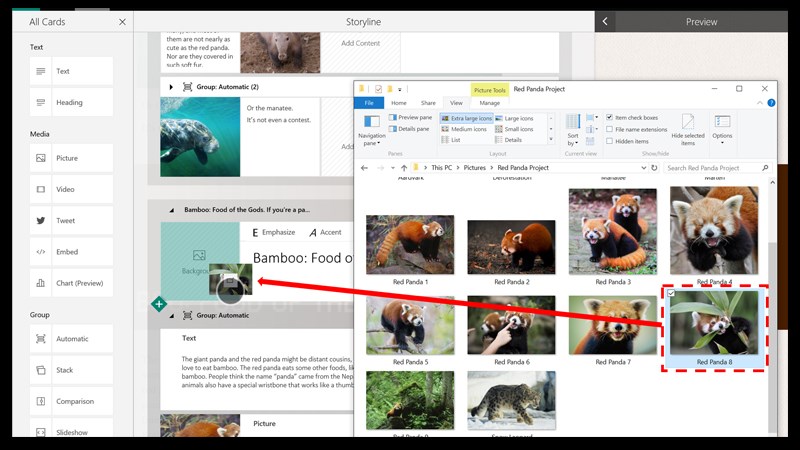
Task: Open the View ribbon tab
Action: 456,103
